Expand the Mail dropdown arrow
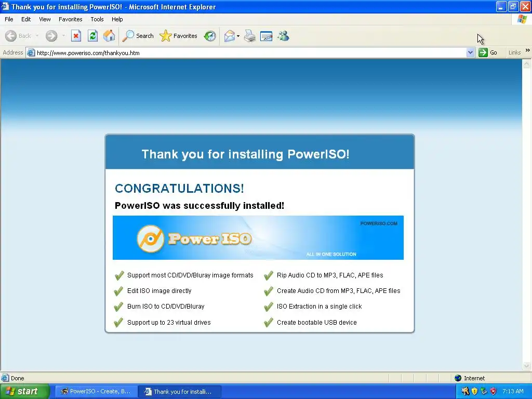Image resolution: width=532 pixels, height=399 pixels. click(238, 36)
